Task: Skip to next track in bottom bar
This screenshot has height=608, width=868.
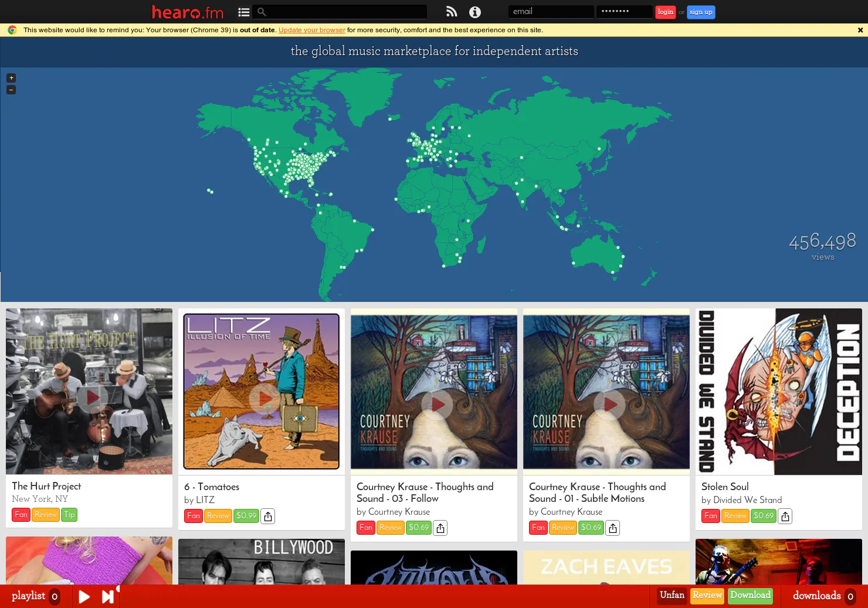Action: click(108, 597)
